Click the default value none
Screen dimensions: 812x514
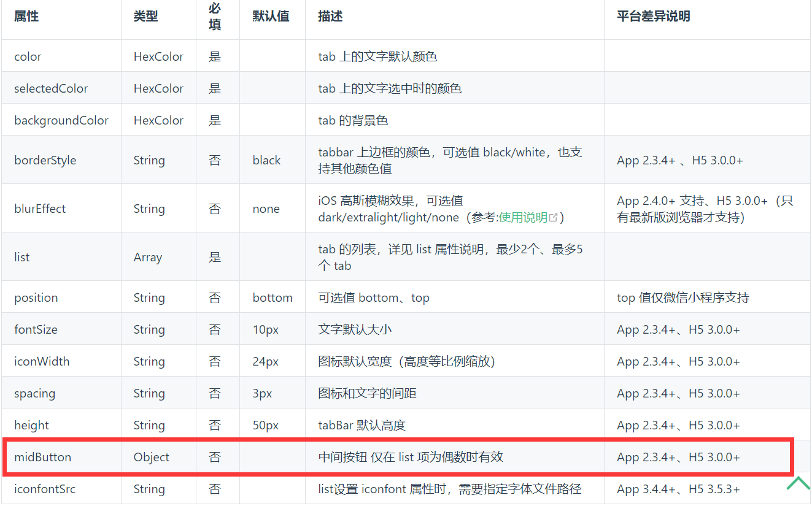coord(266,209)
